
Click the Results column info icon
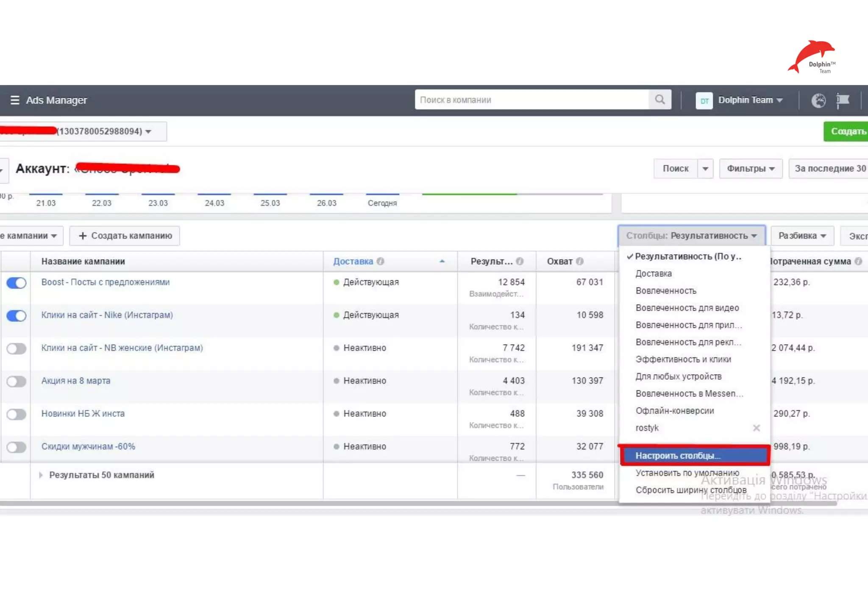[520, 262]
